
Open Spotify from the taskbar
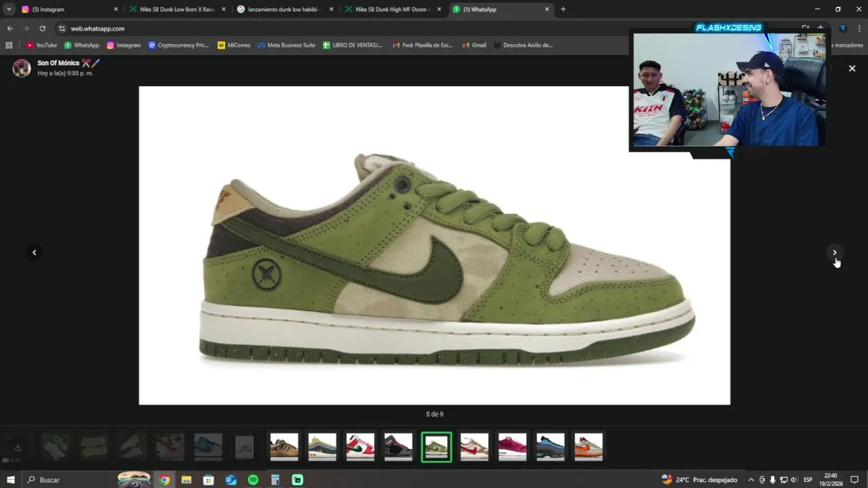[253, 480]
